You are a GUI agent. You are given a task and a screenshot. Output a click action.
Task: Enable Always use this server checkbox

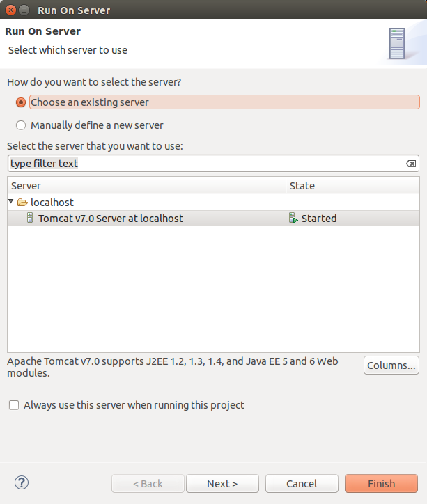pos(14,405)
